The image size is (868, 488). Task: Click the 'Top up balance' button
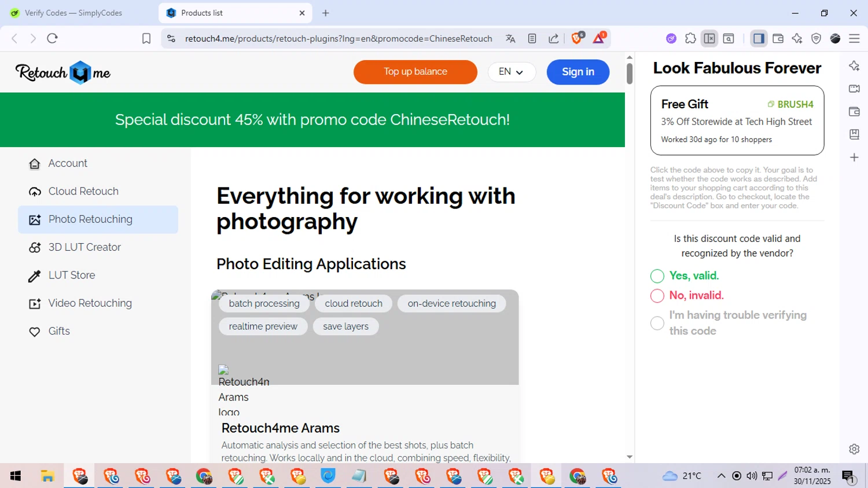(415, 72)
